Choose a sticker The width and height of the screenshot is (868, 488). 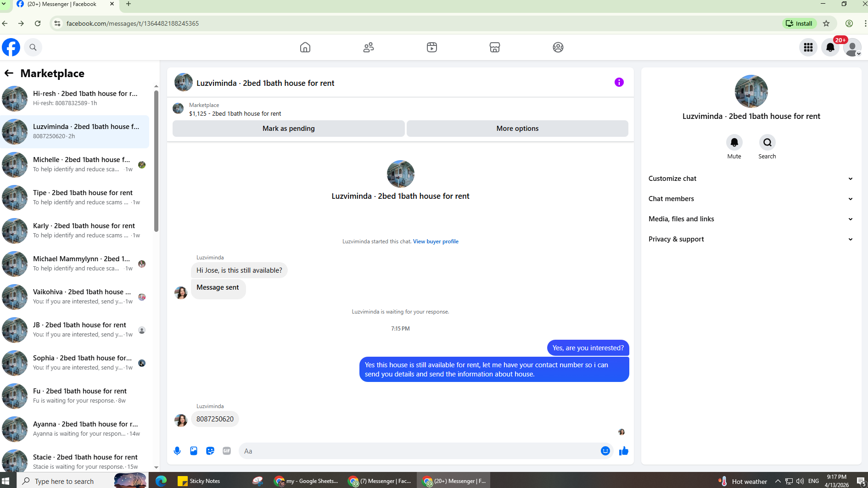point(210,451)
